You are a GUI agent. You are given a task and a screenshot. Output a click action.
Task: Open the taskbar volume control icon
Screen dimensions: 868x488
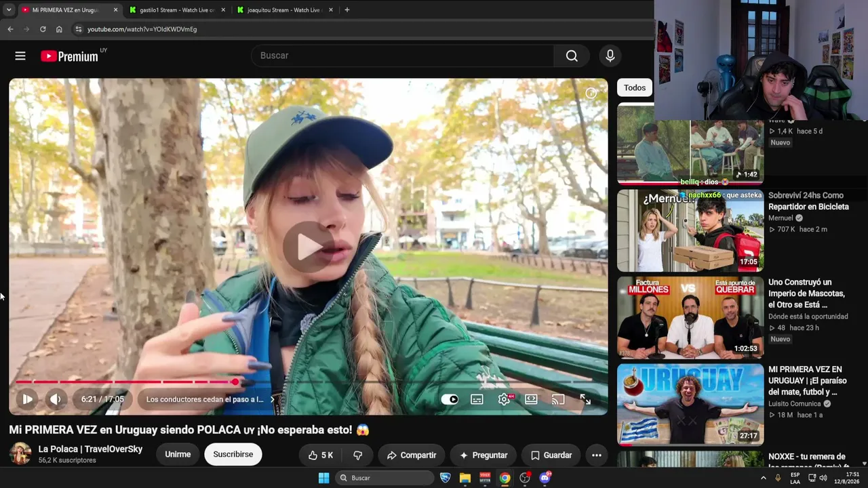tap(823, 478)
